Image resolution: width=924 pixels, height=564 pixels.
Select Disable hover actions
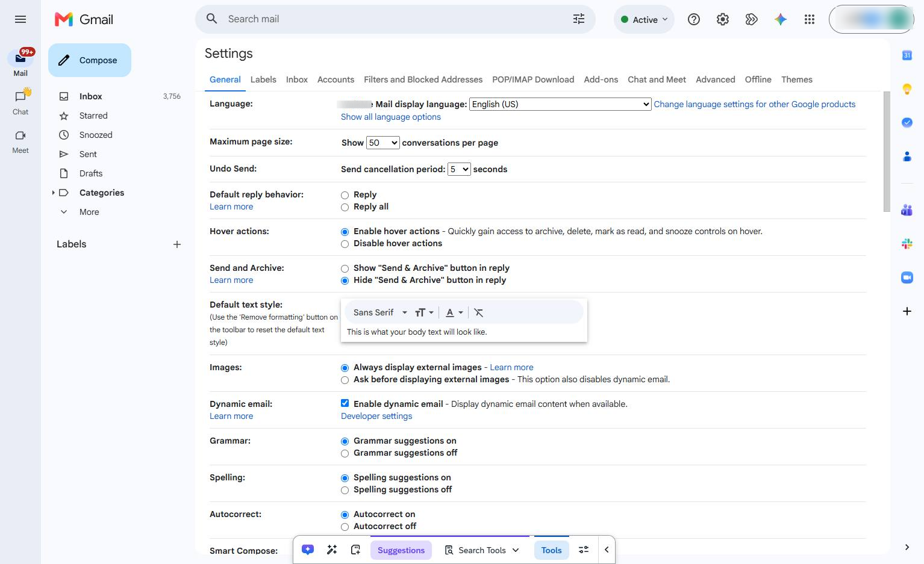click(x=345, y=244)
